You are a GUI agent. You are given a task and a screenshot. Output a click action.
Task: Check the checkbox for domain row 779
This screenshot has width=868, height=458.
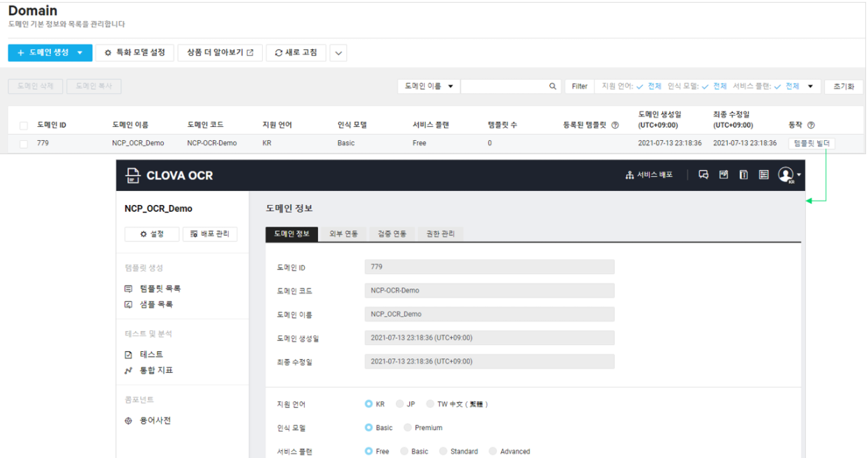pos(24,144)
